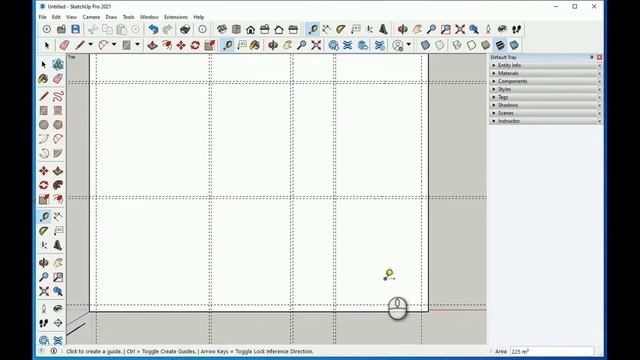The image size is (640, 360).
Task: Print the model using the printer icon
Action: click(x=185, y=29)
